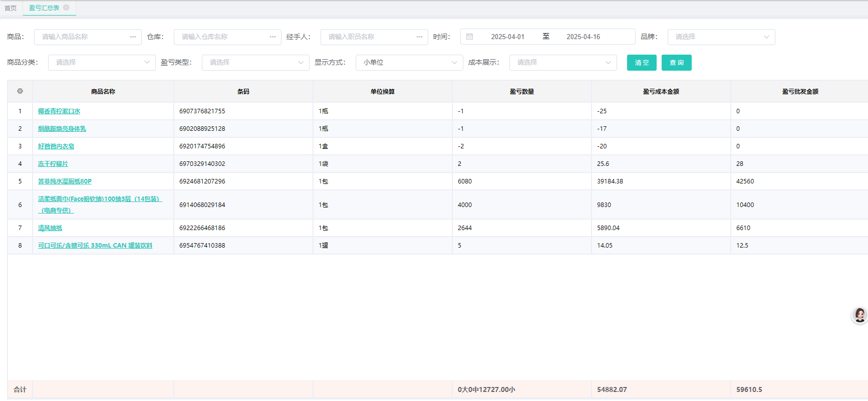Click the calendar icon in date range
The width and height of the screenshot is (868, 401).
[x=469, y=37]
